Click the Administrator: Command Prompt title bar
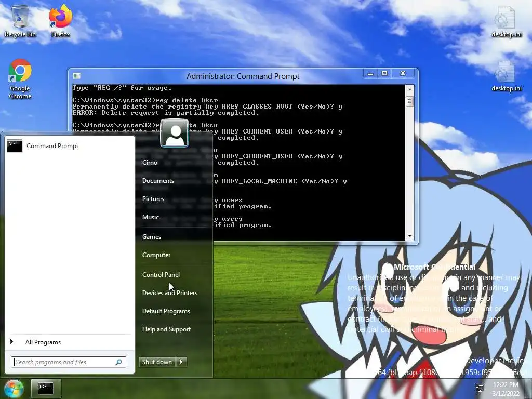 [x=243, y=76]
